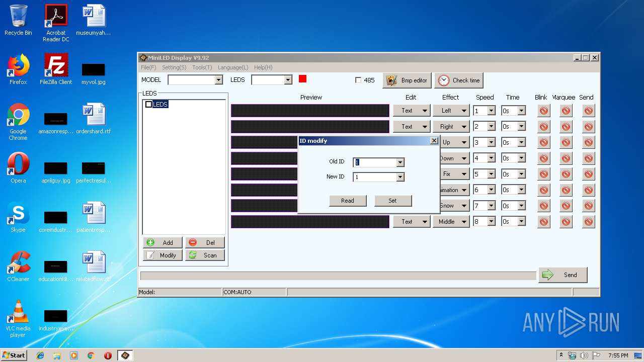The image size is (644, 362).
Task: Open the Bmp editor
Action: click(x=407, y=80)
